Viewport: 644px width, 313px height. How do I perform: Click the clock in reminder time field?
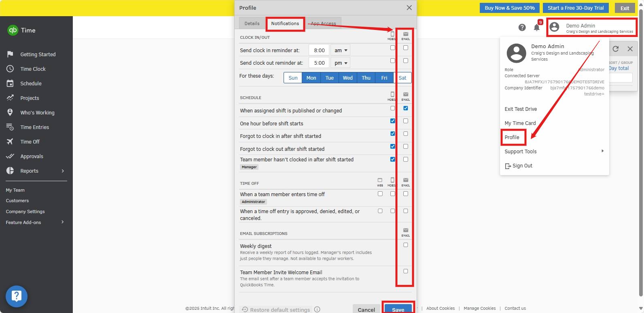[319, 51]
